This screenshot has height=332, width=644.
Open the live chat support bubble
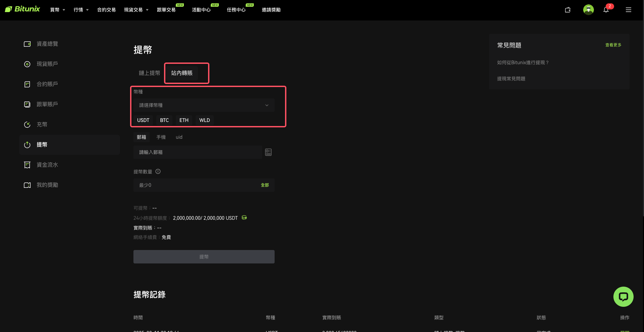point(623,297)
